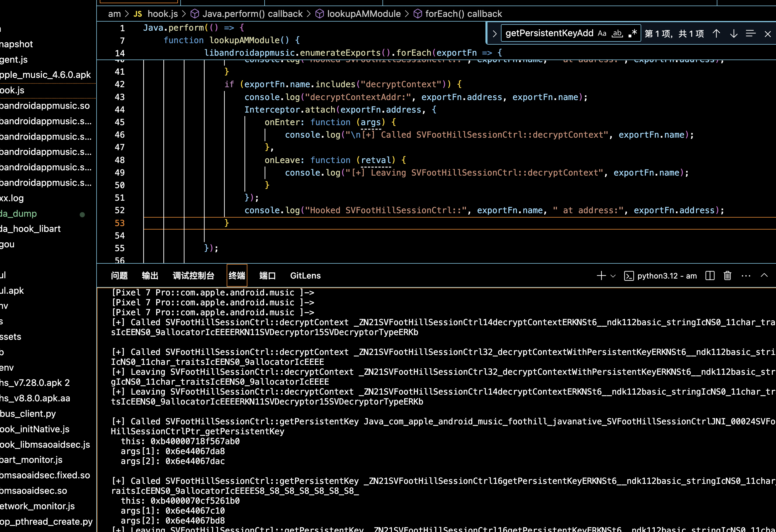Open the 问题 panel tab
Screen dimensions: 776x532
[x=119, y=276]
